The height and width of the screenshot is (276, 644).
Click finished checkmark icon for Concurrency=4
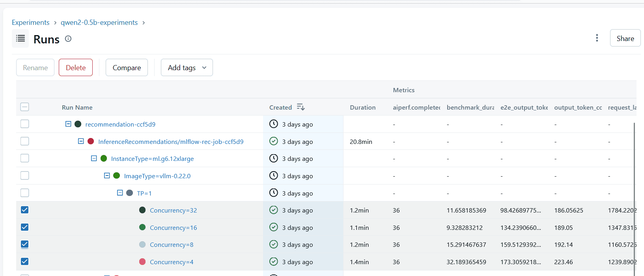[274, 261]
